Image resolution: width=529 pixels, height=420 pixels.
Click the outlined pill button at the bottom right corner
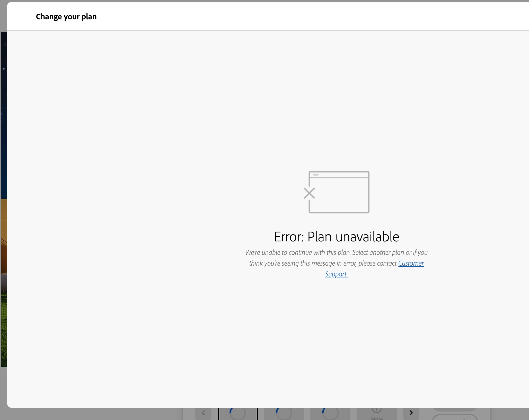(x=455, y=417)
